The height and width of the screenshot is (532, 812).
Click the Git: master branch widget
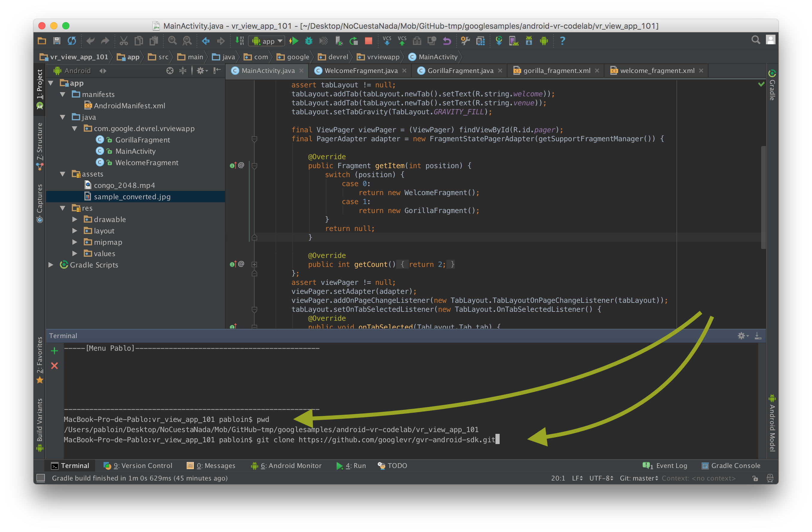[639, 478]
